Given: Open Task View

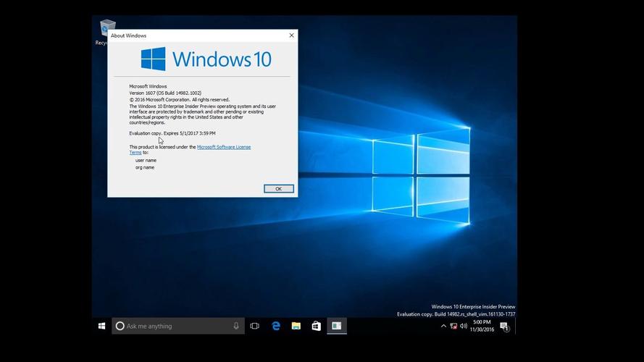Looking at the screenshot, I should pyautogui.click(x=255, y=326).
